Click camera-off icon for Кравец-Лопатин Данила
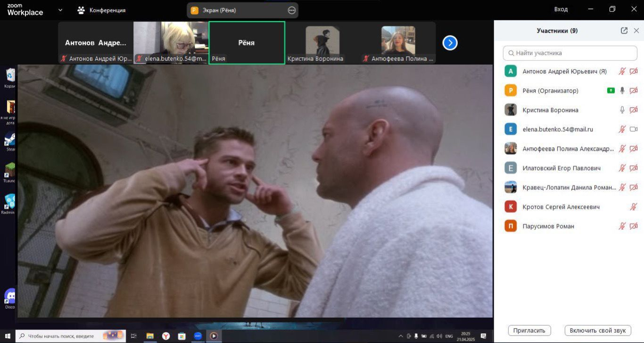Screen dimensions: 644x343 [x=634, y=187]
